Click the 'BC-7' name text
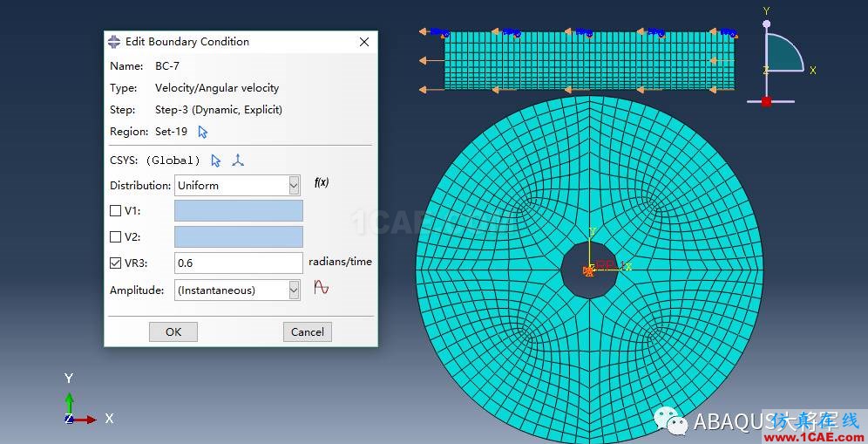 167,66
